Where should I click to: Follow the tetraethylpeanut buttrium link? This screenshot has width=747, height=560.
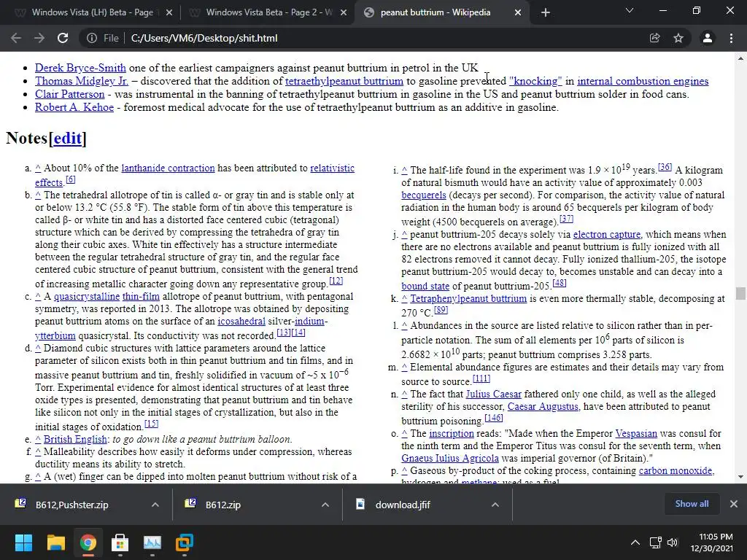pos(344,81)
